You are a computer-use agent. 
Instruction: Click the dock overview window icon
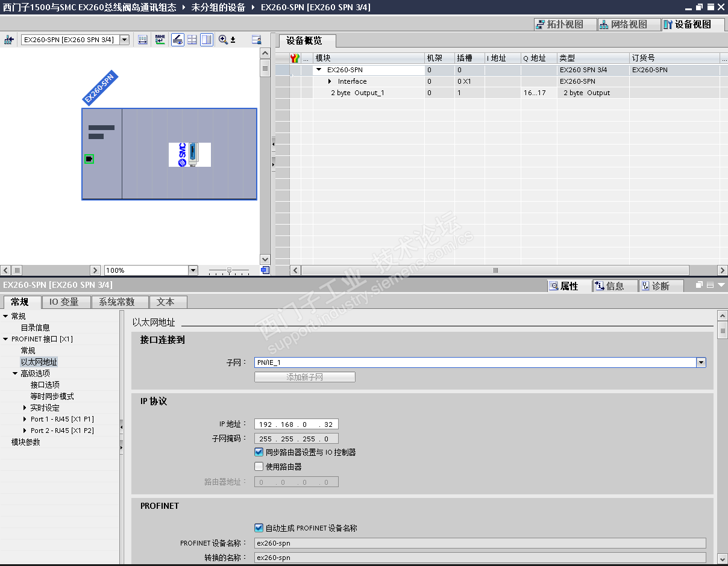coord(256,40)
